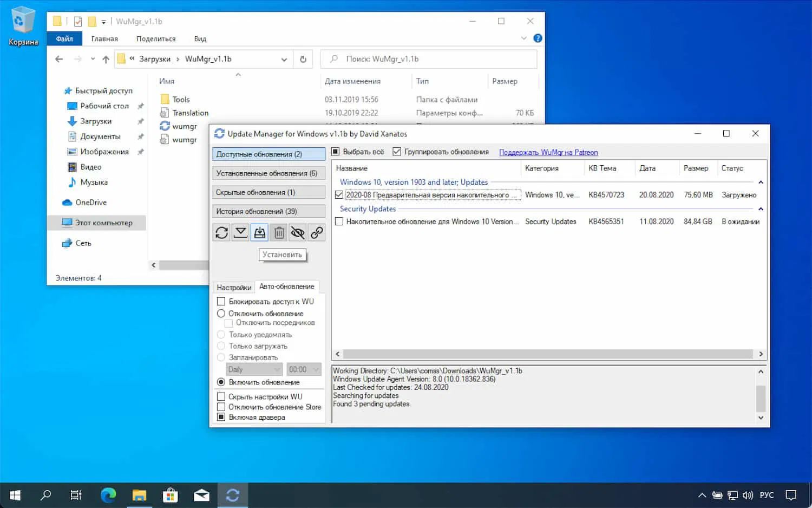The height and width of the screenshot is (508, 812).
Task: Open the Daily schedule dropdown
Action: (x=254, y=369)
